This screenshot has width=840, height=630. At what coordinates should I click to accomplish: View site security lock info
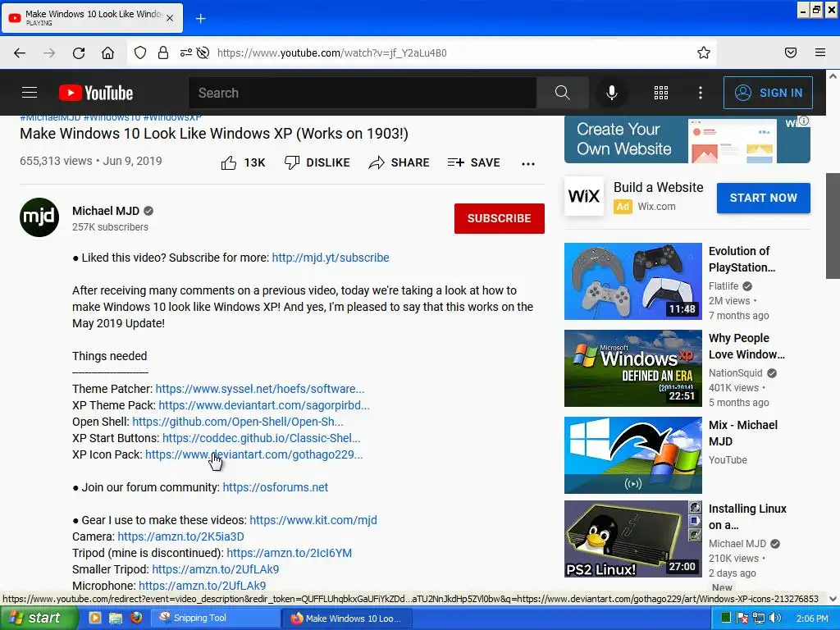point(163,52)
